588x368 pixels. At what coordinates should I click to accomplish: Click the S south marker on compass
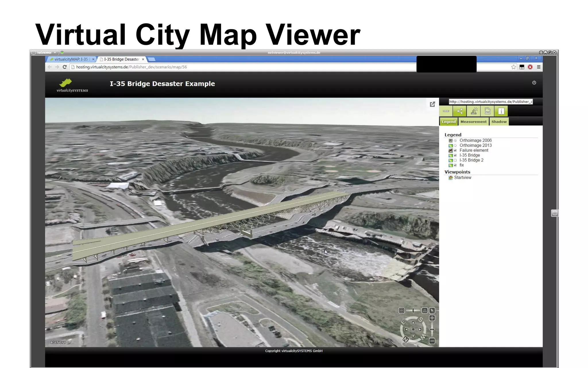pyautogui.click(x=421, y=319)
